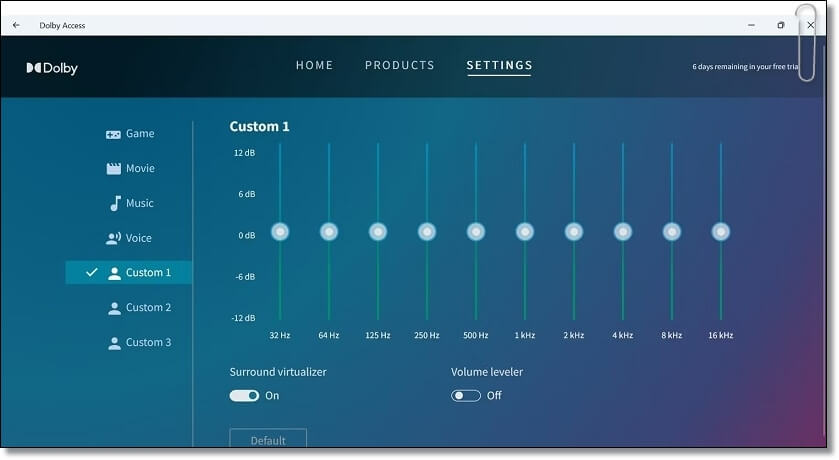Enable the Volume leveler switch
This screenshot has width=839, height=460.
(466, 396)
